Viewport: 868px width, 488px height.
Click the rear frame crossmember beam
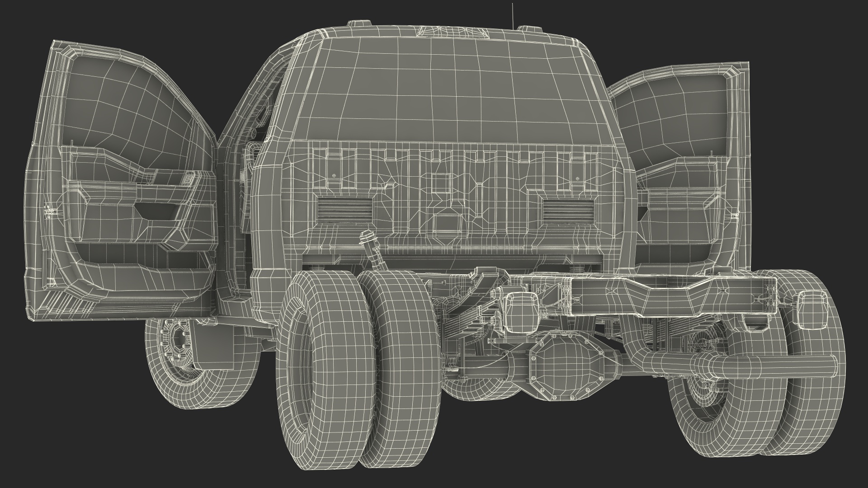(674, 296)
